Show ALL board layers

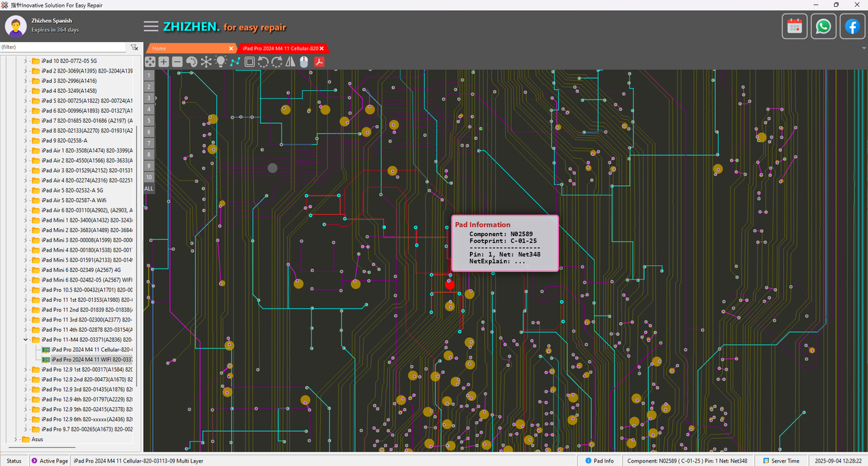point(149,188)
